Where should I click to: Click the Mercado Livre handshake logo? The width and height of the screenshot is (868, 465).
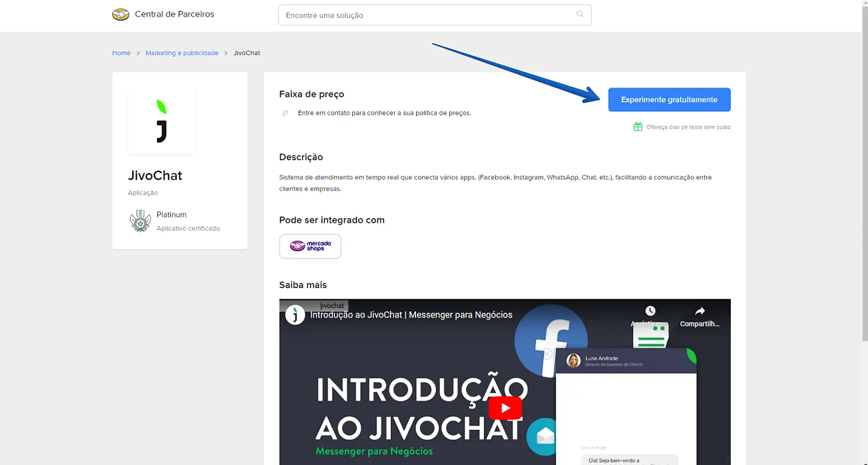[121, 14]
